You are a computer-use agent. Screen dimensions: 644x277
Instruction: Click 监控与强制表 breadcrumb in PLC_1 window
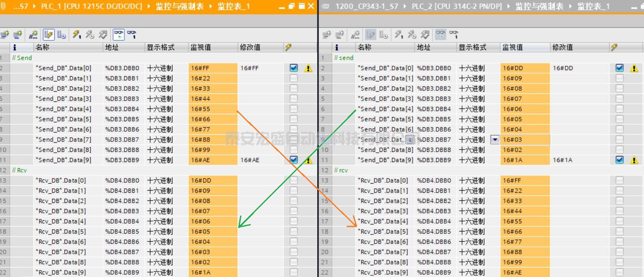coord(179,6)
